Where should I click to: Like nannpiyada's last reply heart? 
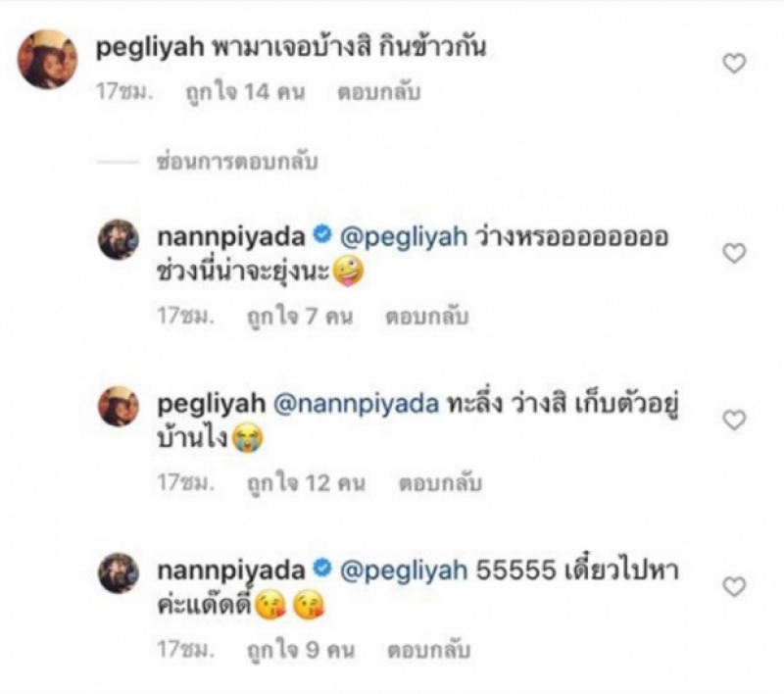[x=734, y=586]
